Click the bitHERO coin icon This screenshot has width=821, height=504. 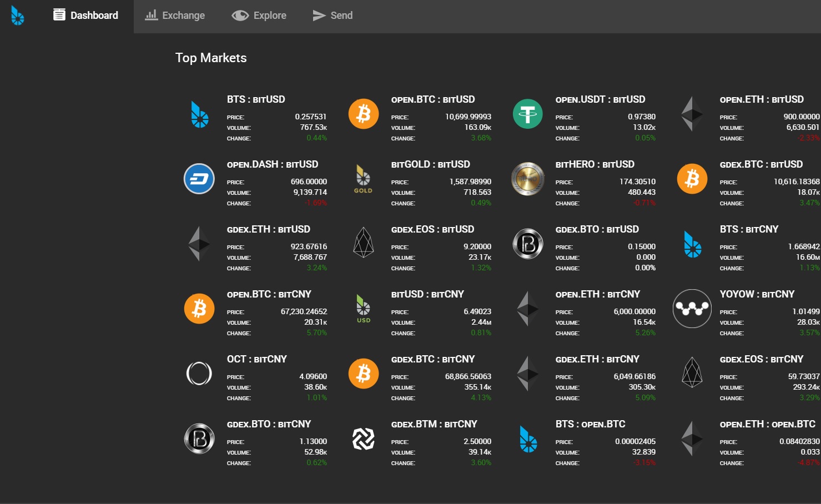[x=528, y=179]
